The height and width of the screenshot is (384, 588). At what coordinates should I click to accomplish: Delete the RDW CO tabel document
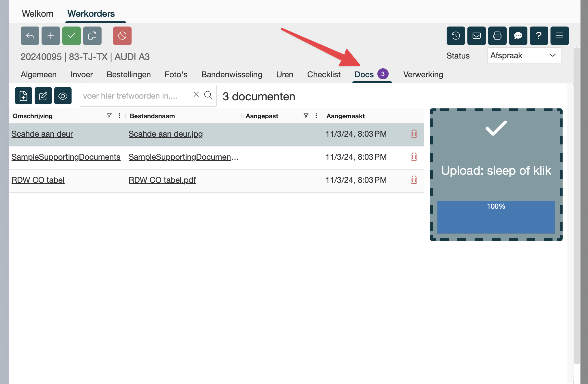tap(414, 180)
